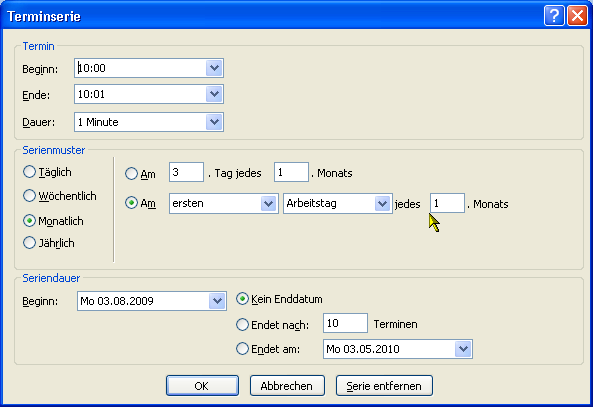The width and height of the screenshot is (593, 407).
Task: Click the help question mark icon
Action: pos(554,16)
